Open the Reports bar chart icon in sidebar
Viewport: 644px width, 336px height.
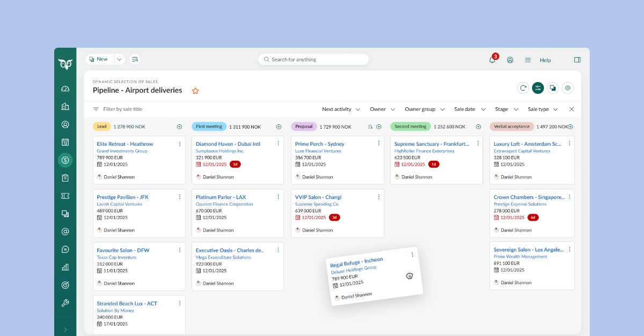pyautogui.click(x=65, y=267)
